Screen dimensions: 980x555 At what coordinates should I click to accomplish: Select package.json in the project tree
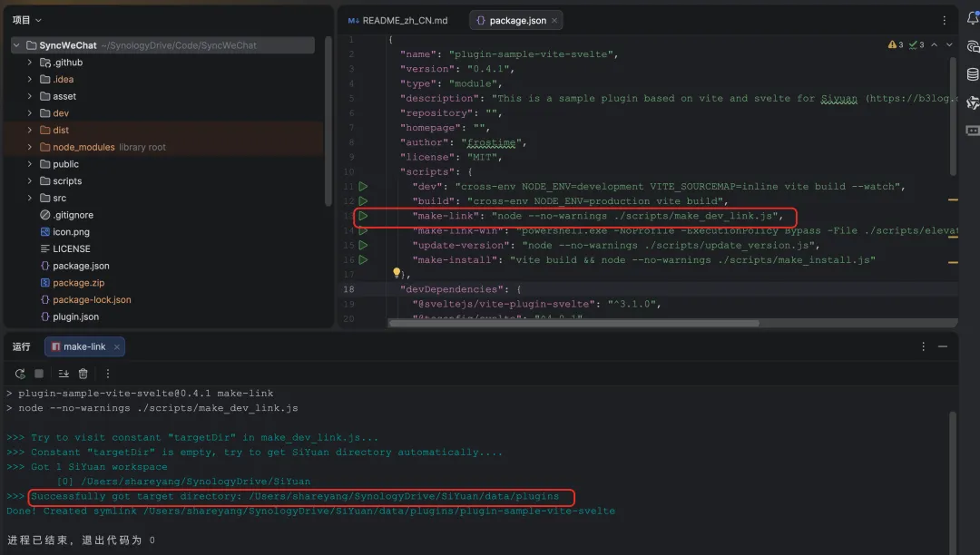[x=75, y=266]
